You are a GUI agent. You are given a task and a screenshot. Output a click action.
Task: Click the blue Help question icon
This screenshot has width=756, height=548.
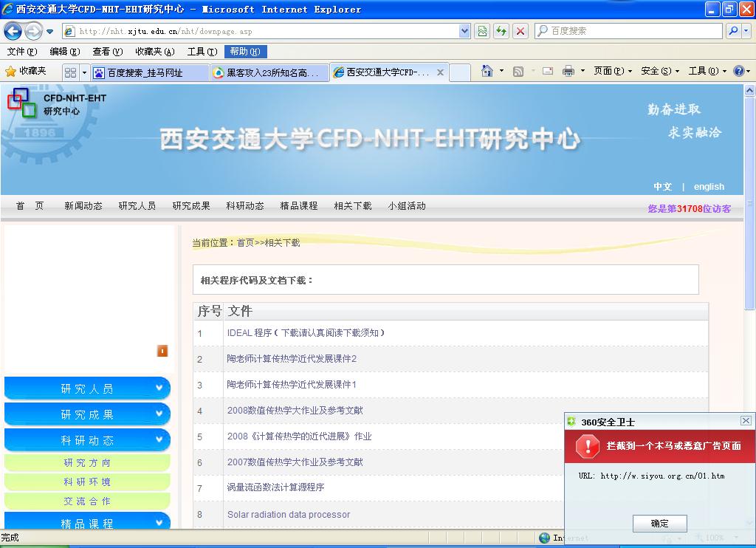(738, 72)
